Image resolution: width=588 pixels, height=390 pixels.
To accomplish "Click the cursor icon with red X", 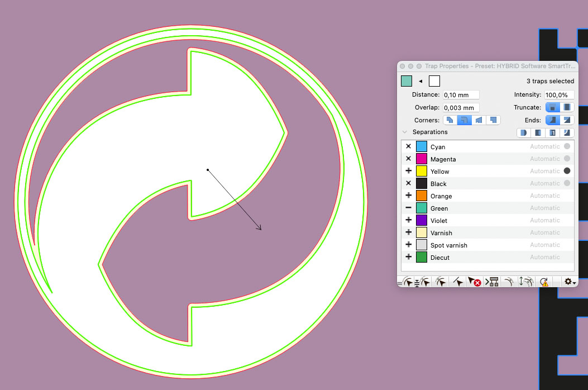I will [x=475, y=282].
